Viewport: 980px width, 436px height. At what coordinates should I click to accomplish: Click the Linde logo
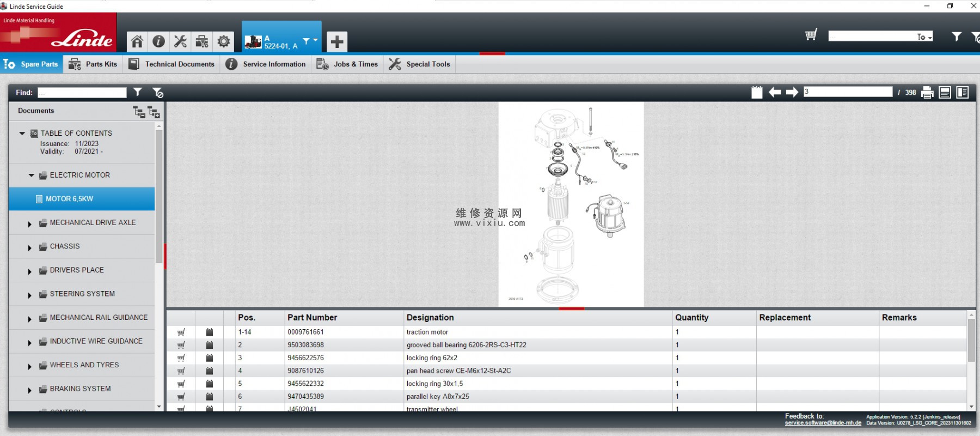pyautogui.click(x=58, y=33)
